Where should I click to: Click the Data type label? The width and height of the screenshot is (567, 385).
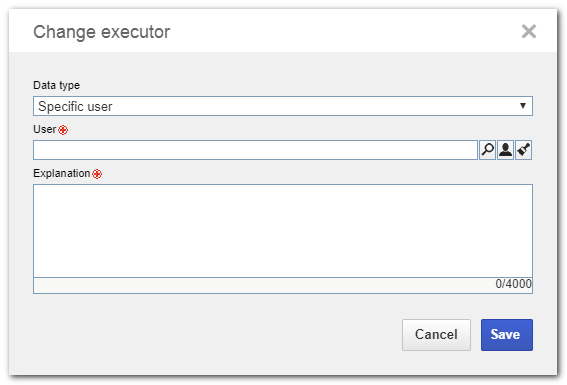pyautogui.click(x=56, y=85)
